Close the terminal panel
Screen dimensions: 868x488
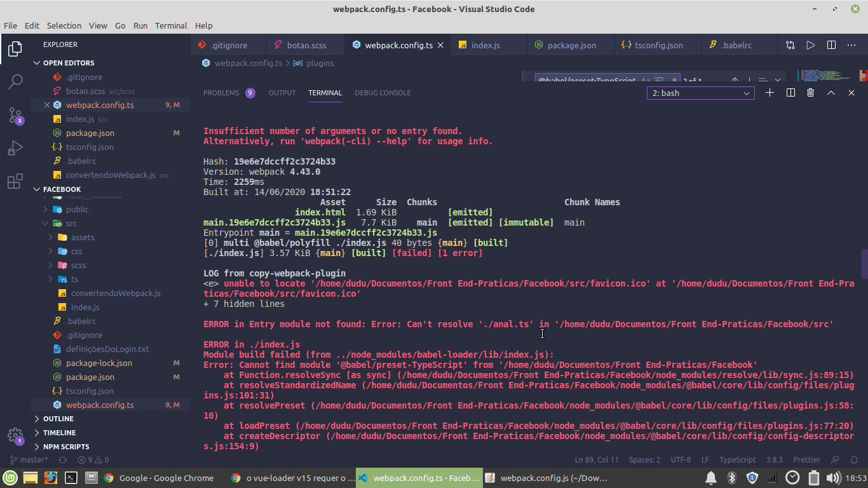point(851,93)
